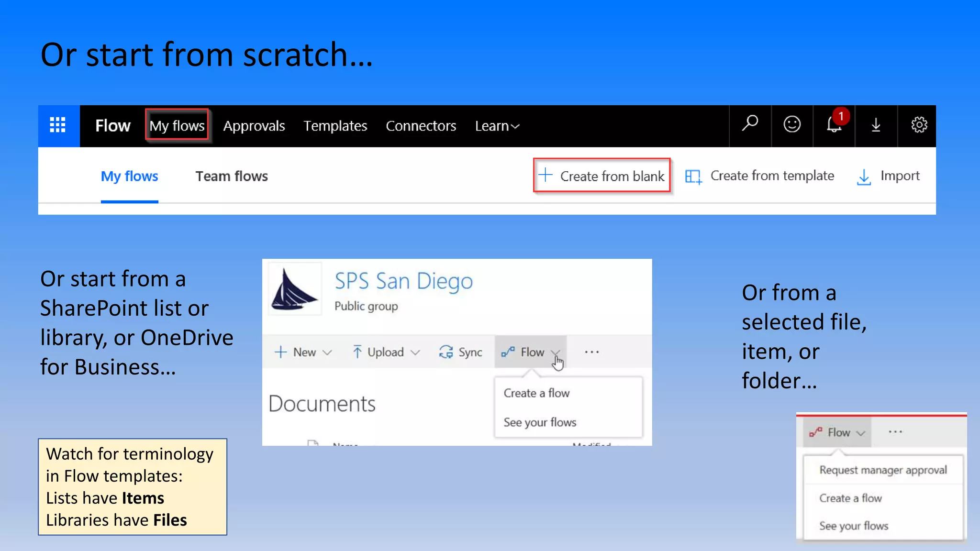
Task: Click Create from blank button
Action: tap(601, 176)
